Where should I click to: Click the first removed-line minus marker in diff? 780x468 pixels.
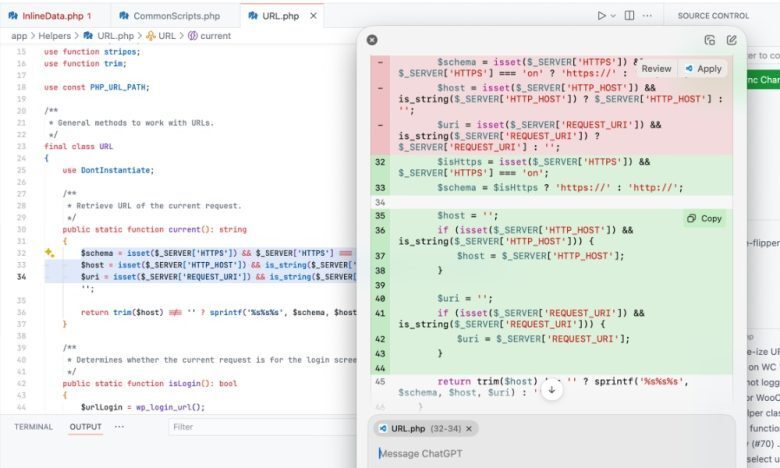pos(380,62)
